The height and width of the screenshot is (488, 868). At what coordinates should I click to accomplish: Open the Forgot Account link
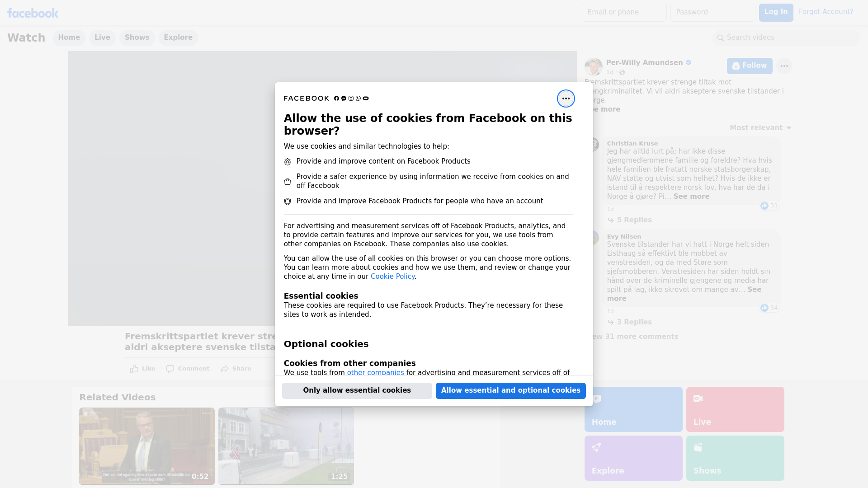click(826, 12)
